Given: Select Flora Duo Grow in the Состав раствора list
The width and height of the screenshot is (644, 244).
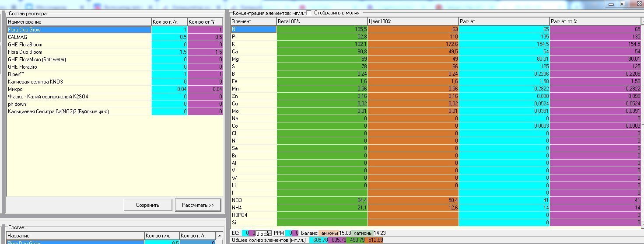Looking at the screenshot, I should click(79, 29).
